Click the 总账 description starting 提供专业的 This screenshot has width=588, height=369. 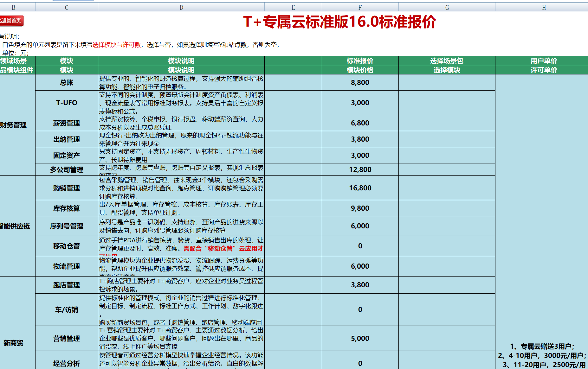(x=181, y=83)
